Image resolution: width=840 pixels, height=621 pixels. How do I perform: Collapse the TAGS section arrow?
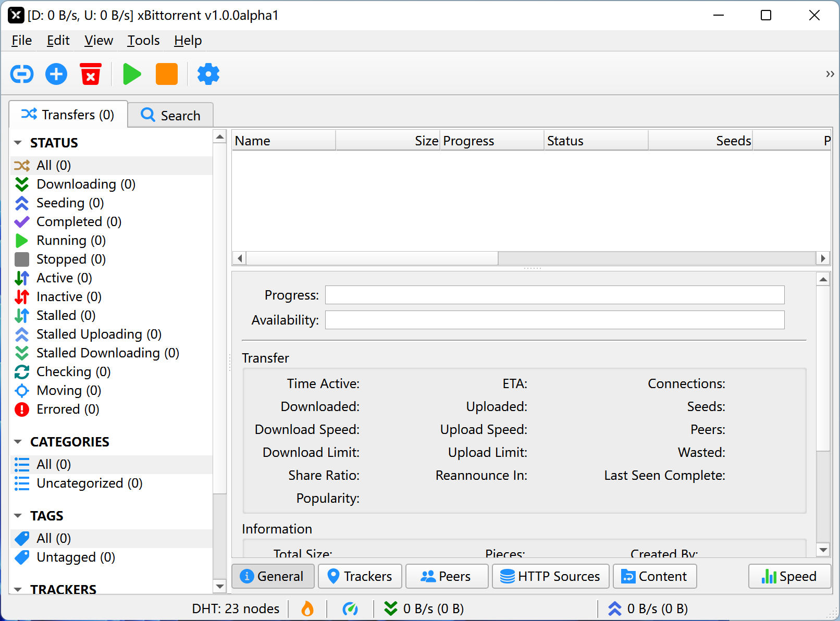18,516
